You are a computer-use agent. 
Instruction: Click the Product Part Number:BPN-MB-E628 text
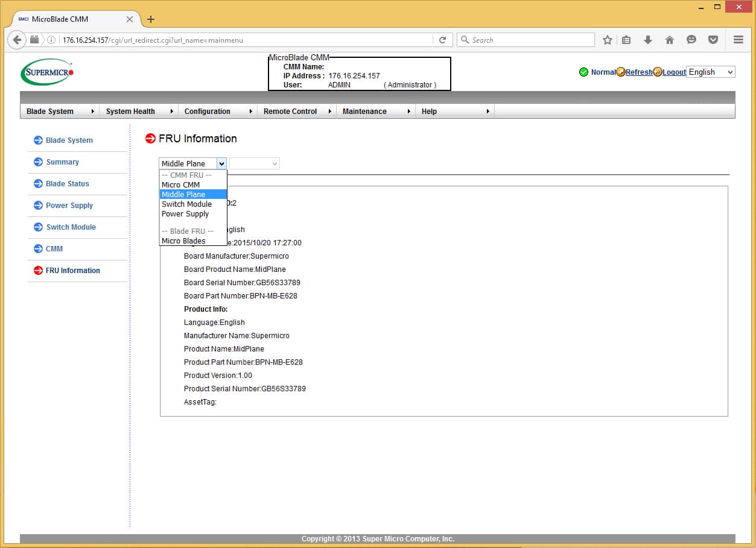coord(243,362)
